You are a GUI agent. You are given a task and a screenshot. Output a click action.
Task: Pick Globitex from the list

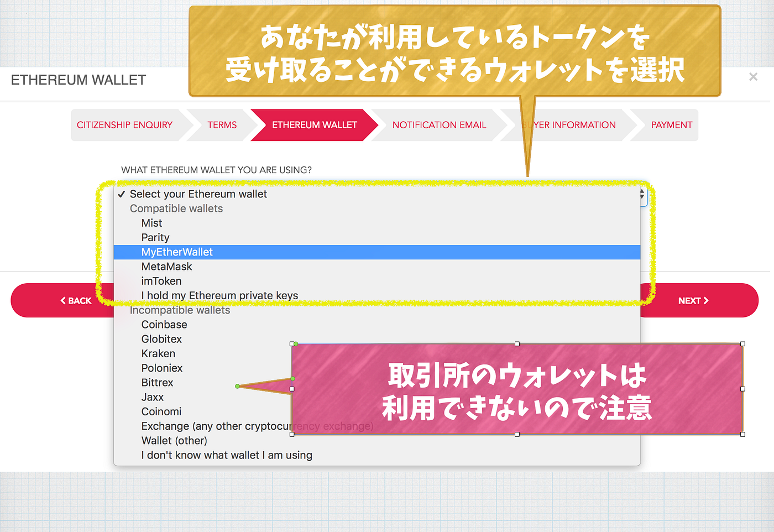pos(377,339)
